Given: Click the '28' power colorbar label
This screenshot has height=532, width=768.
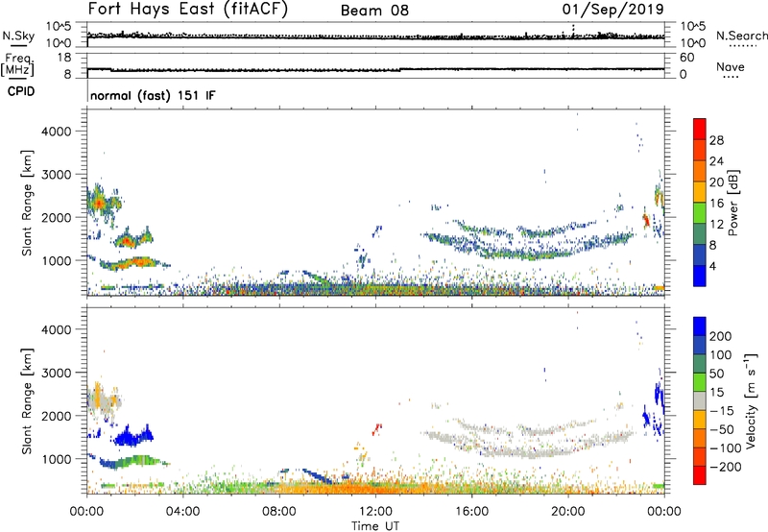Looking at the screenshot, I should point(716,140).
